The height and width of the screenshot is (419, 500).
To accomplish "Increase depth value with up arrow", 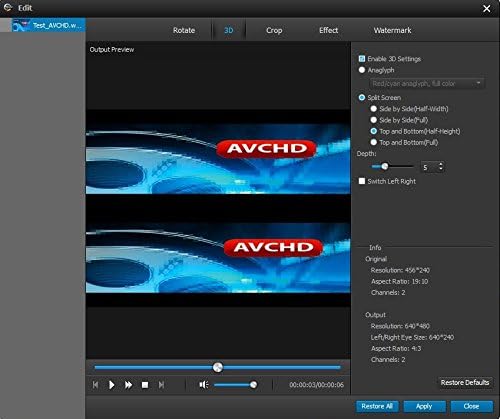I will coord(441,164).
